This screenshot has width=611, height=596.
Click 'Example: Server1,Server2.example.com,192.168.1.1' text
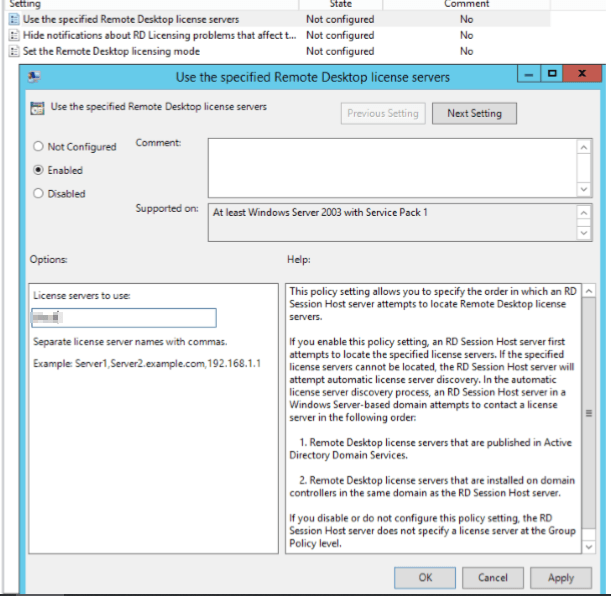pos(147,363)
